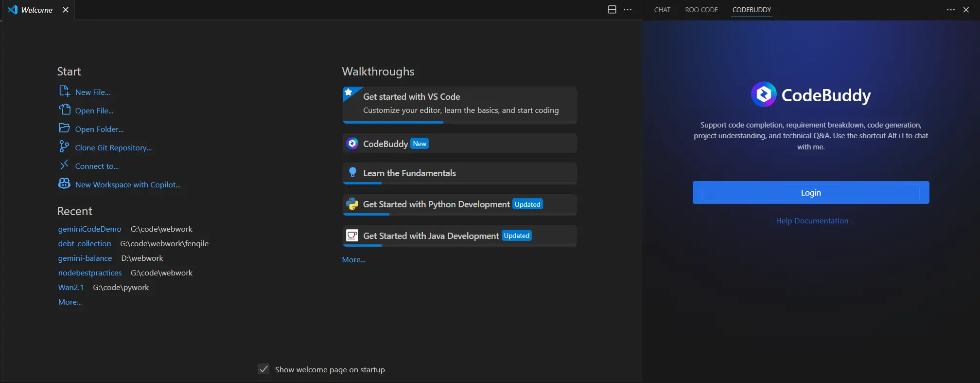Click progress bar under Java Development card

click(x=460, y=246)
